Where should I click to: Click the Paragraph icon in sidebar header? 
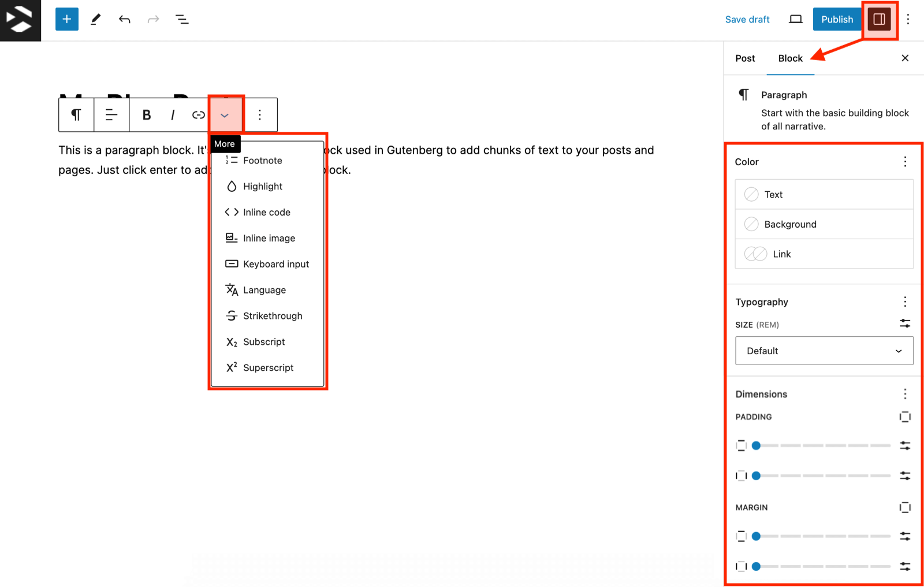point(744,95)
